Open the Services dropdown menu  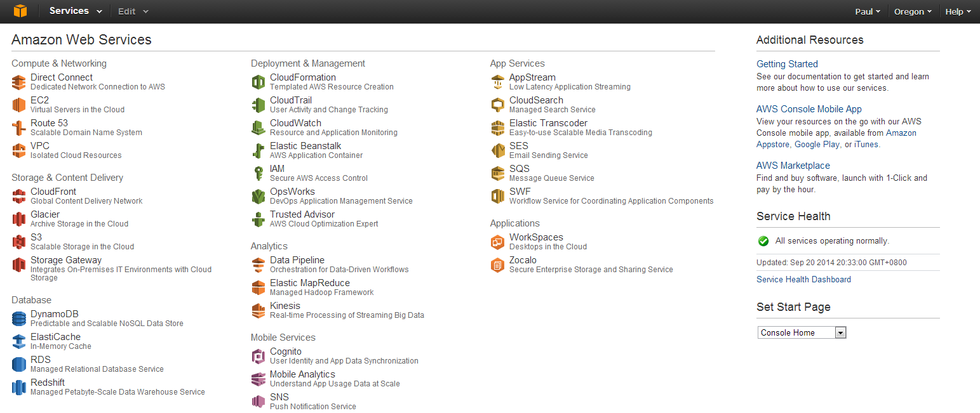[76, 11]
